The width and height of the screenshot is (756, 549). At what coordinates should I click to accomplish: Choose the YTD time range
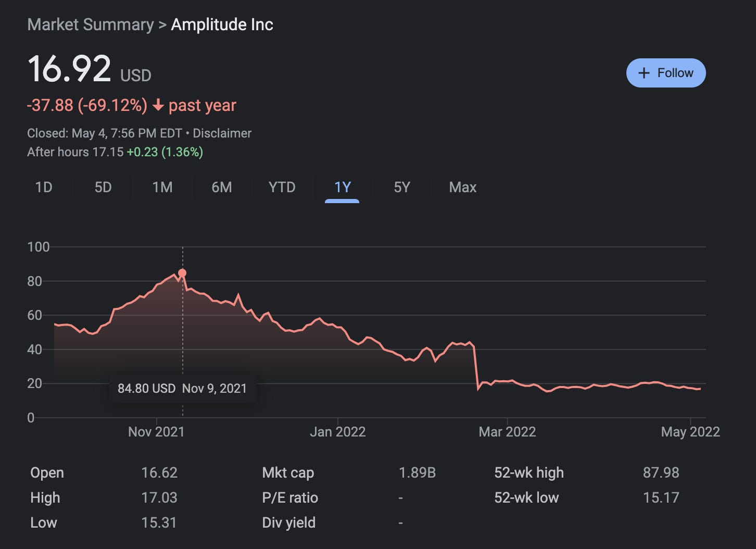click(x=282, y=188)
